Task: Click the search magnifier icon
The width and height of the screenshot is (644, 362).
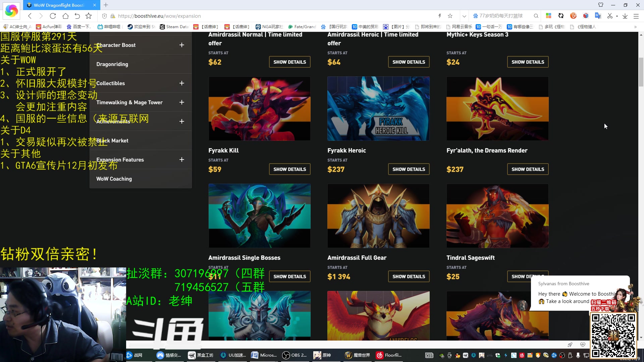Action: [536, 16]
